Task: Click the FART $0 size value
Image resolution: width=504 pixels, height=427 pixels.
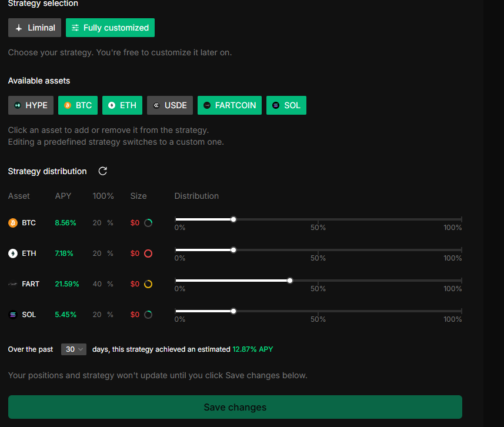Action: pos(135,284)
